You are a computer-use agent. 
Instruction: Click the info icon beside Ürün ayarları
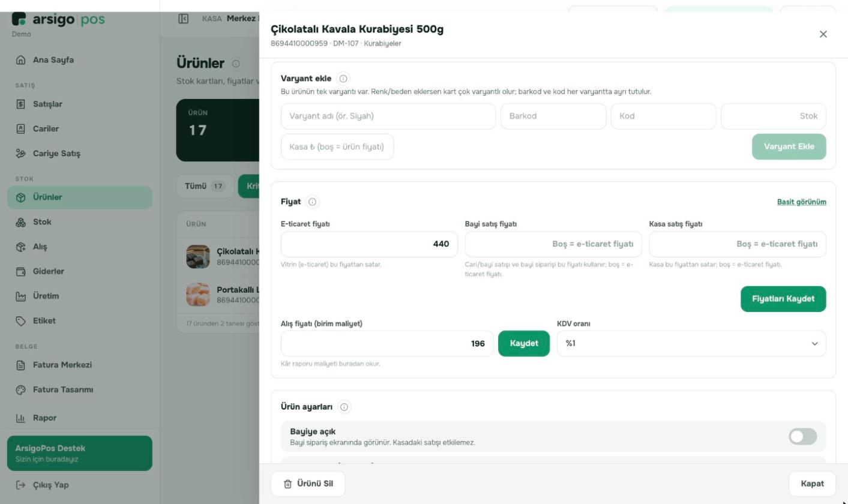point(344,407)
